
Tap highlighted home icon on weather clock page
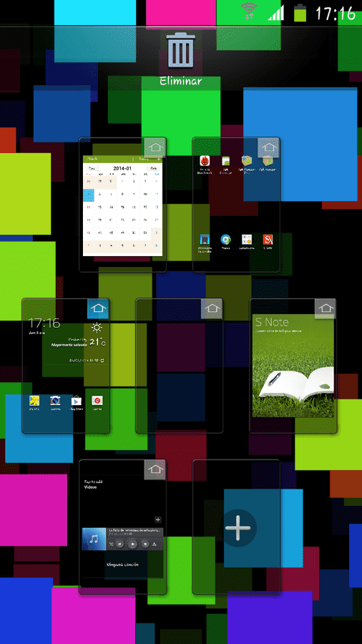pos(99,309)
